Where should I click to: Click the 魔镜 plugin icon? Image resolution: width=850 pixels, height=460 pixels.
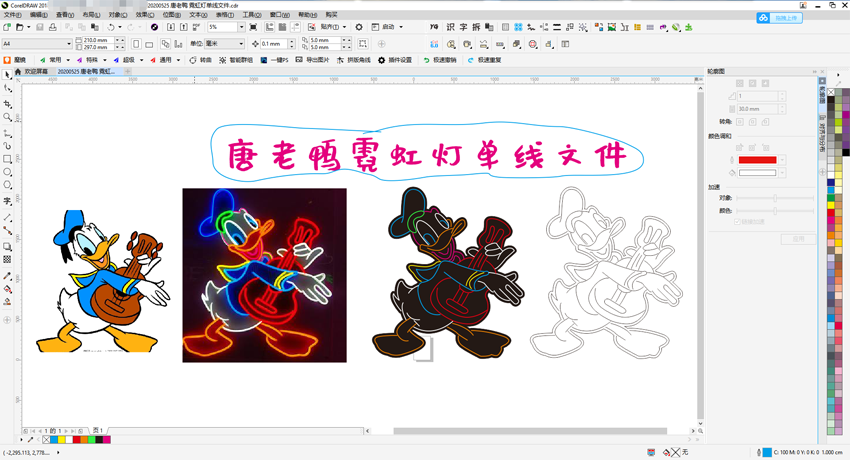(x=7, y=60)
